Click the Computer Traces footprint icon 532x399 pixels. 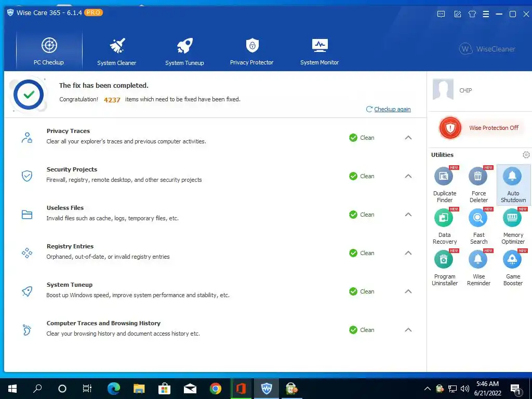[27, 330]
